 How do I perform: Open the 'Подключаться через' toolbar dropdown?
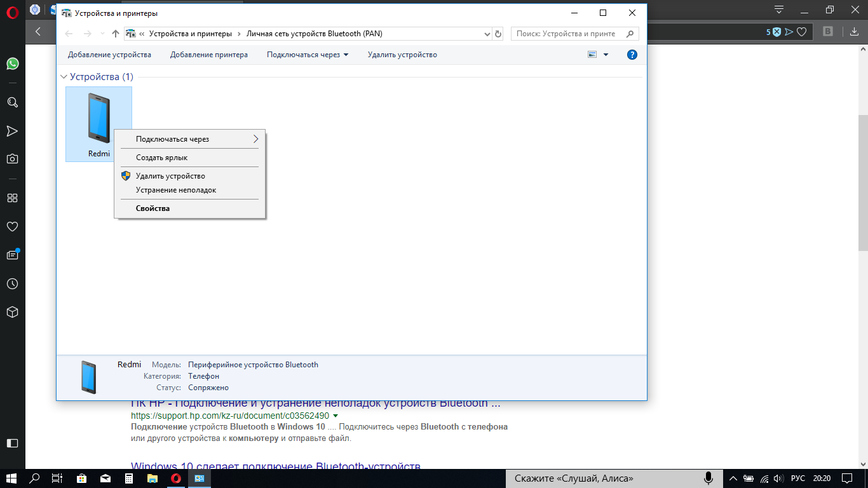[x=308, y=55]
